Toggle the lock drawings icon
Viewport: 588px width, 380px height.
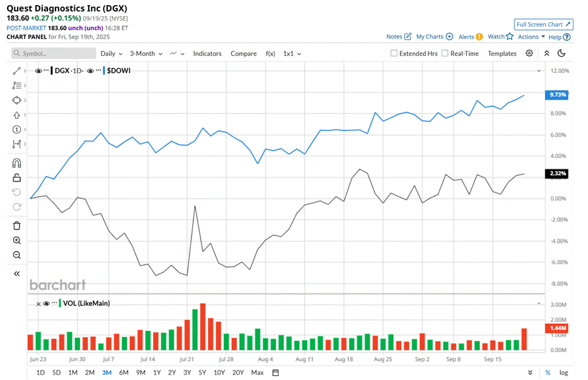pyautogui.click(x=16, y=177)
